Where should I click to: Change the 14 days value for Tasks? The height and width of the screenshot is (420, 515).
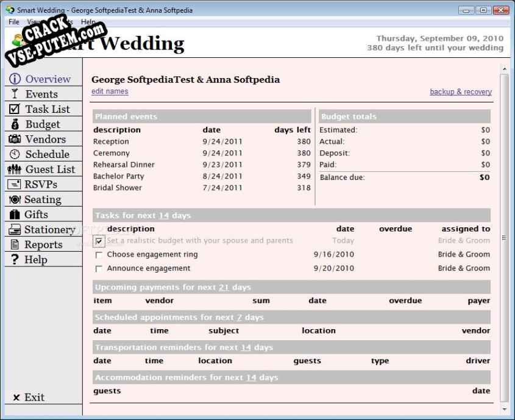pyautogui.click(x=164, y=216)
